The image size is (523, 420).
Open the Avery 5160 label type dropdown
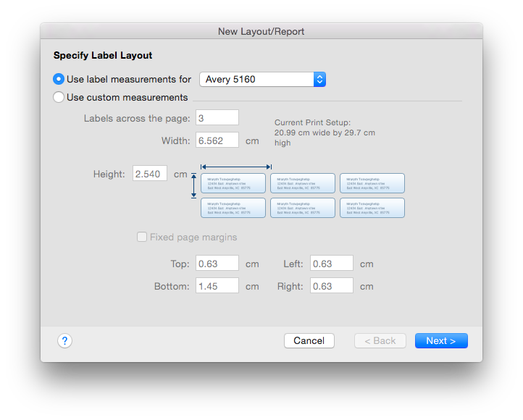tap(262, 80)
